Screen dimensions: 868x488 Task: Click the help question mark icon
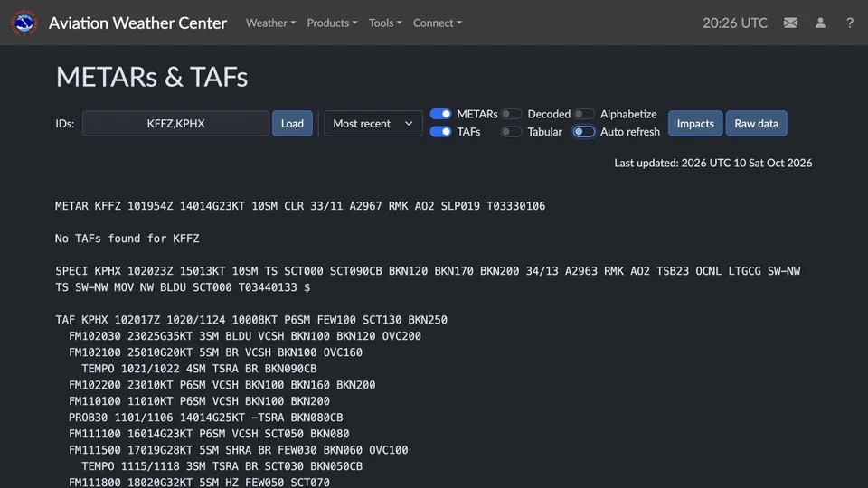pos(850,23)
